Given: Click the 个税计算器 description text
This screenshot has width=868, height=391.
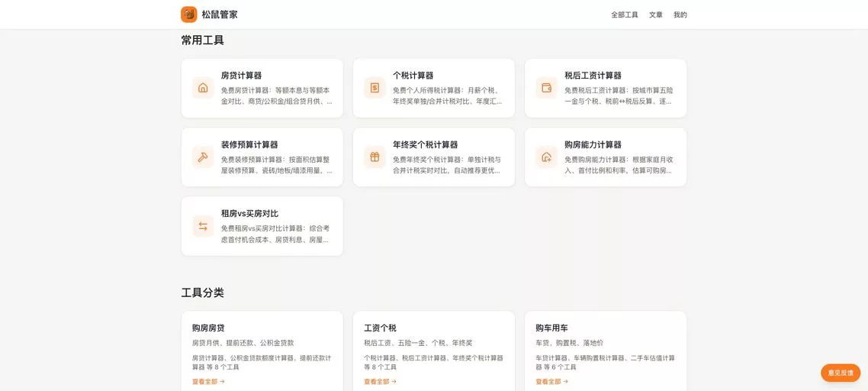Looking at the screenshot, I should (x=448, y=96).
